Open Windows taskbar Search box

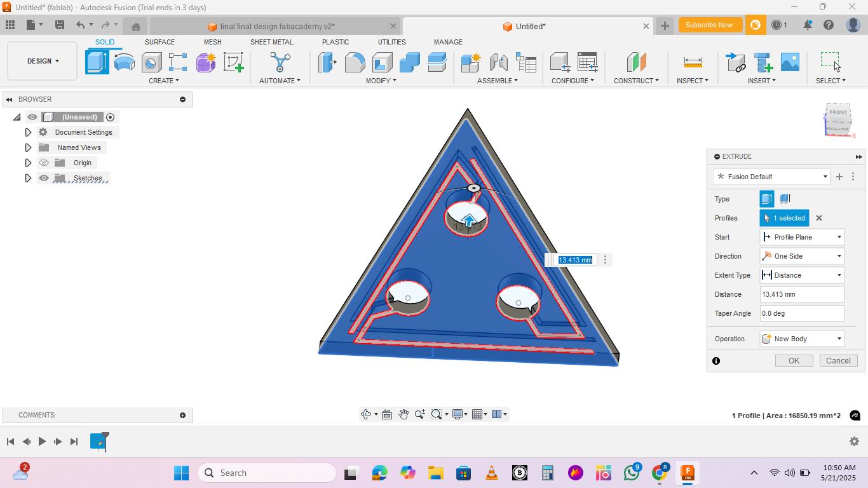pyautogui.click(x=267, y=473)
